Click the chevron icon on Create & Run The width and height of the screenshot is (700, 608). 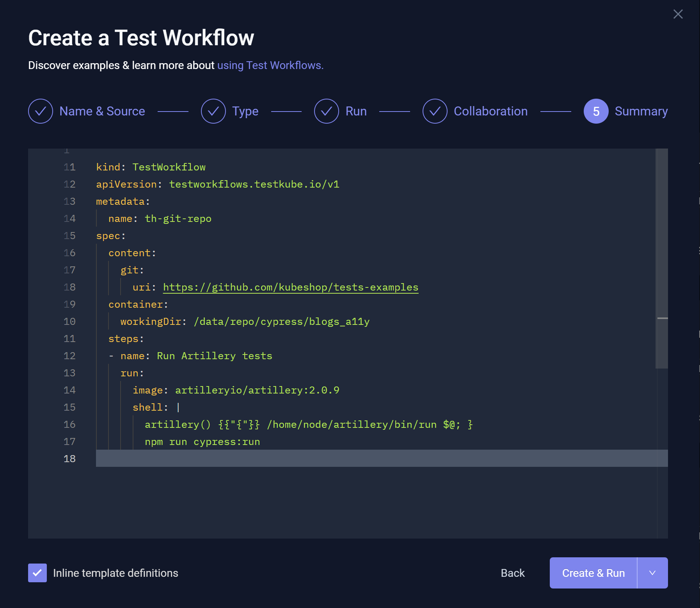[652, 573]
